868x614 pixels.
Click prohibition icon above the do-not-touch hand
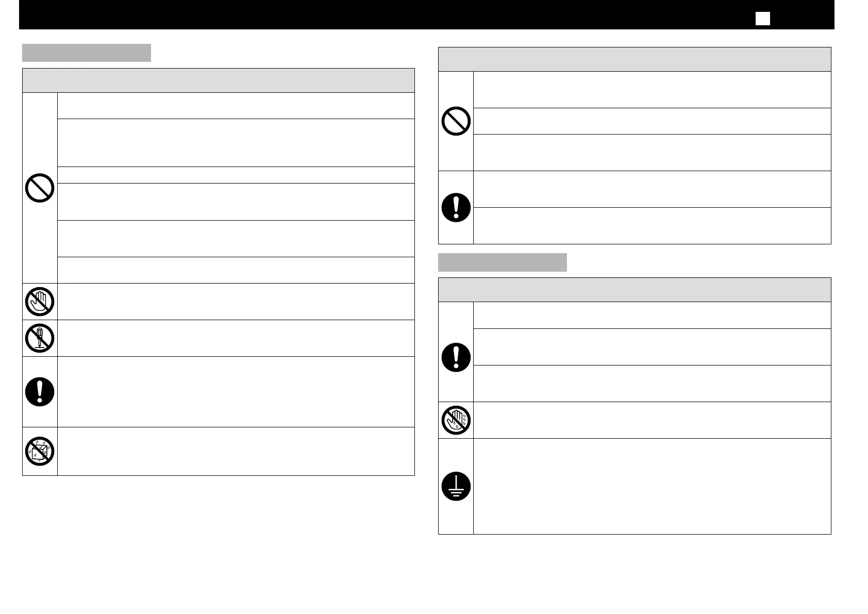(x=40, y=188)
